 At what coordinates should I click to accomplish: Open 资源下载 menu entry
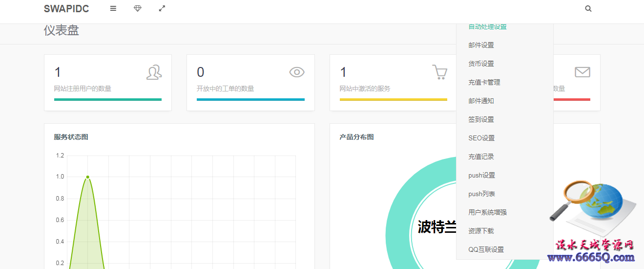481,231
